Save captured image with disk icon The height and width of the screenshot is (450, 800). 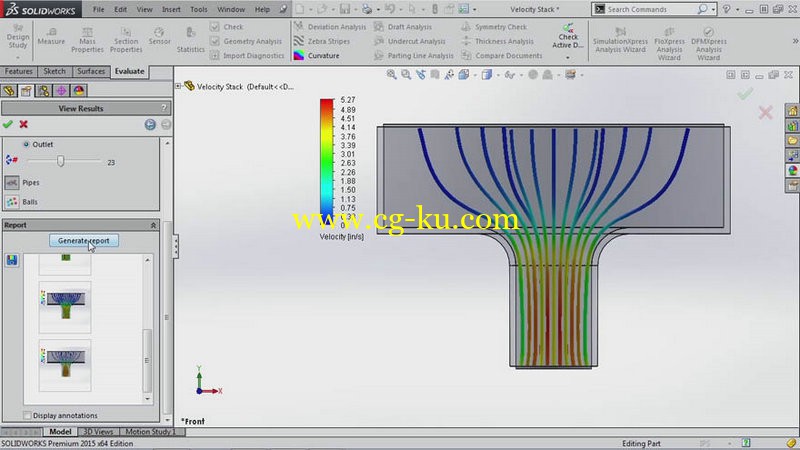coord(12,260)
